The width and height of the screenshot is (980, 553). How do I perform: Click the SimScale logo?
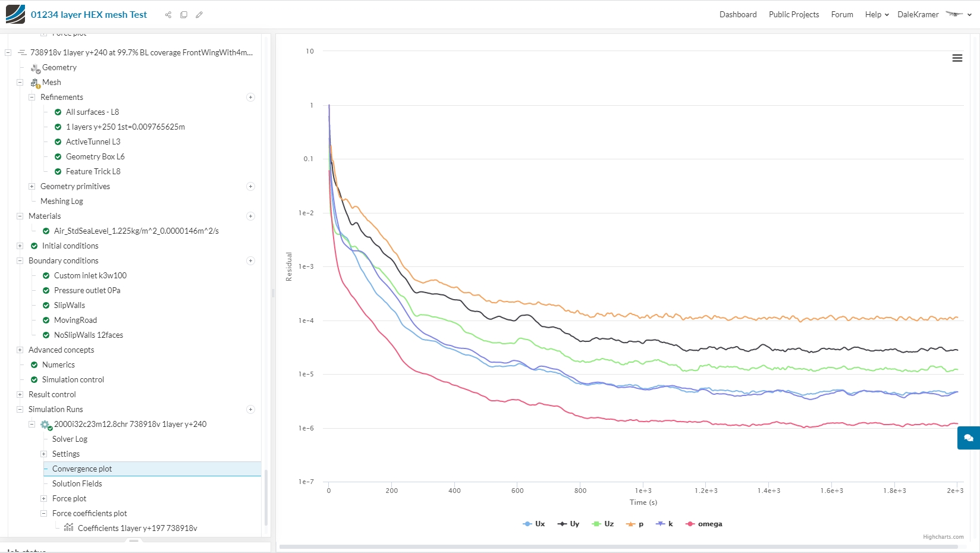coord(15,14)
